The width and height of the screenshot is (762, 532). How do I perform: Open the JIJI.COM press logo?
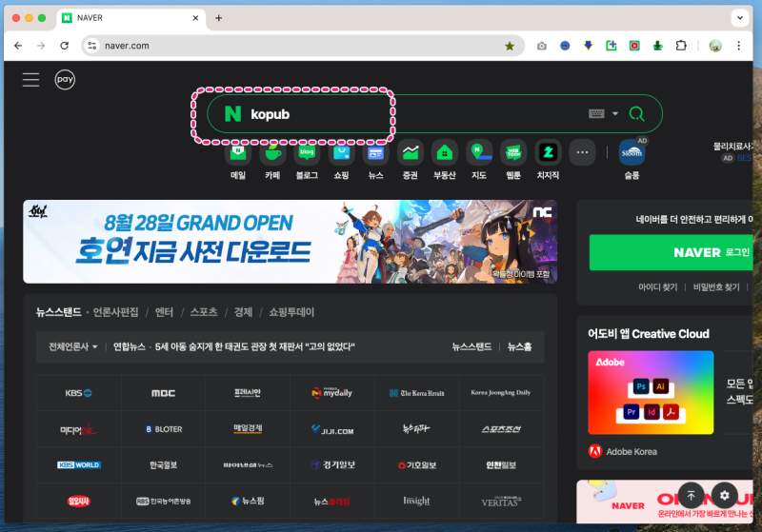[x=332, y=429]
